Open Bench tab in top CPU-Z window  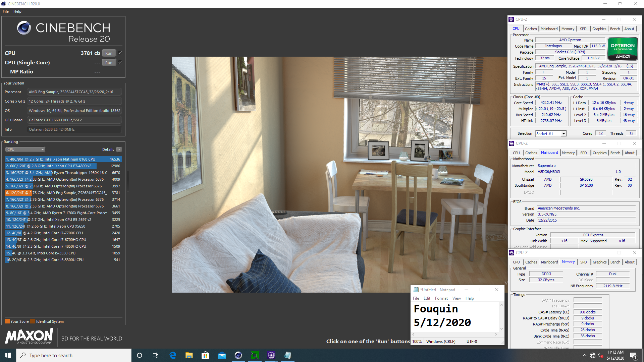click(615, 29)
